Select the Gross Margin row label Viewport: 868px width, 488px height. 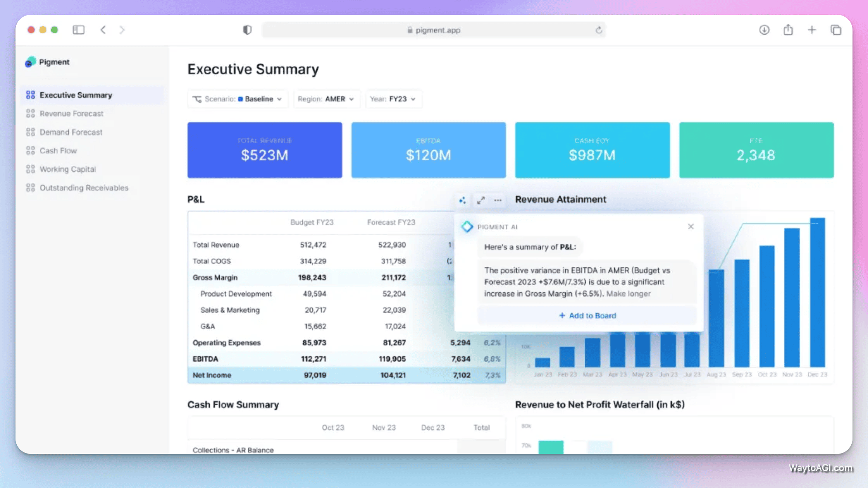(215, 277)
